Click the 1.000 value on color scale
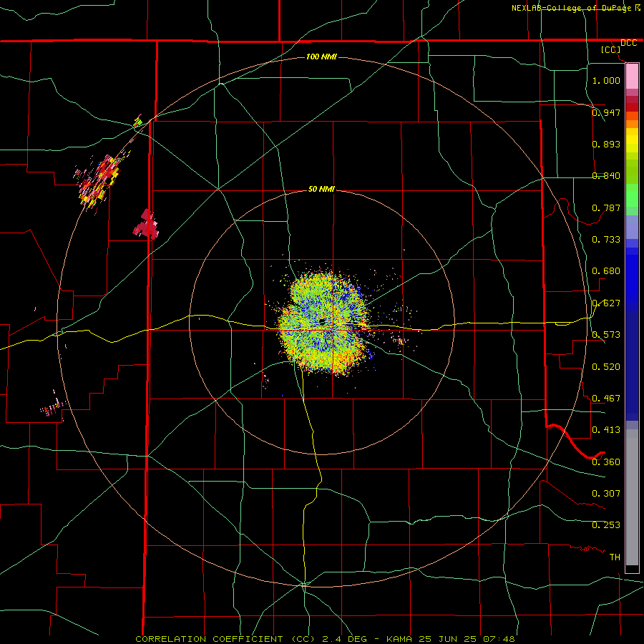The height and width of the screenshot is (644, 644). [x=606, y=80]
